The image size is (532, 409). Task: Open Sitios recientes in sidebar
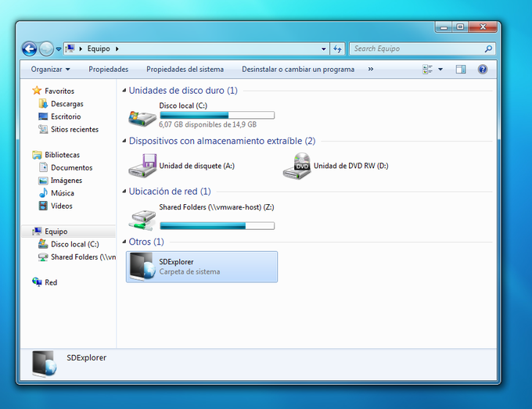(x=74, y=129)
